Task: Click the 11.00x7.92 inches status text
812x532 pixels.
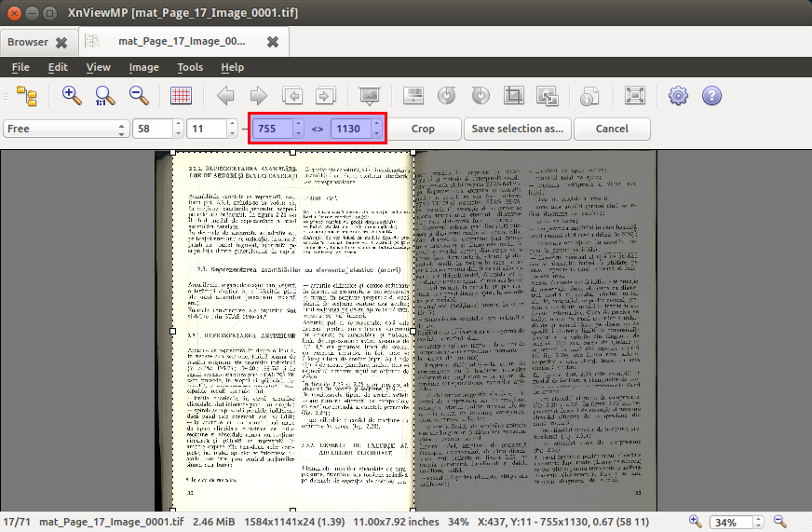Action: point(396,522)
